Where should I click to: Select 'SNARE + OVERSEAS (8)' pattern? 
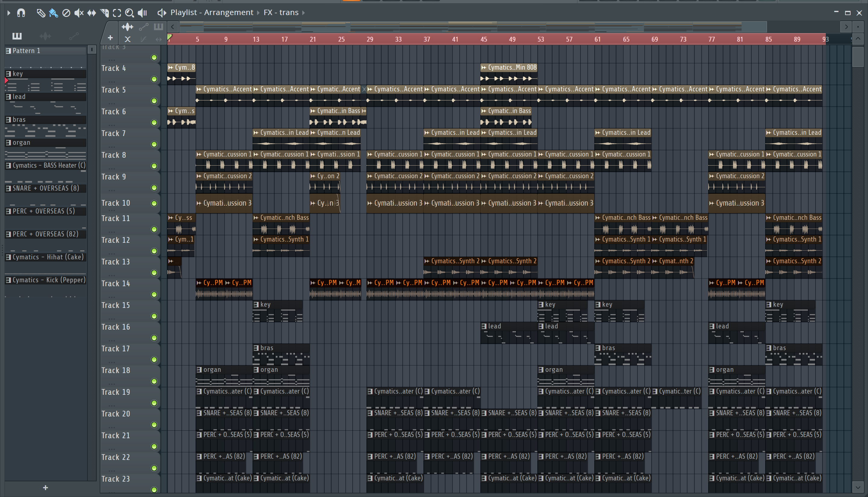tap(46, 188)
